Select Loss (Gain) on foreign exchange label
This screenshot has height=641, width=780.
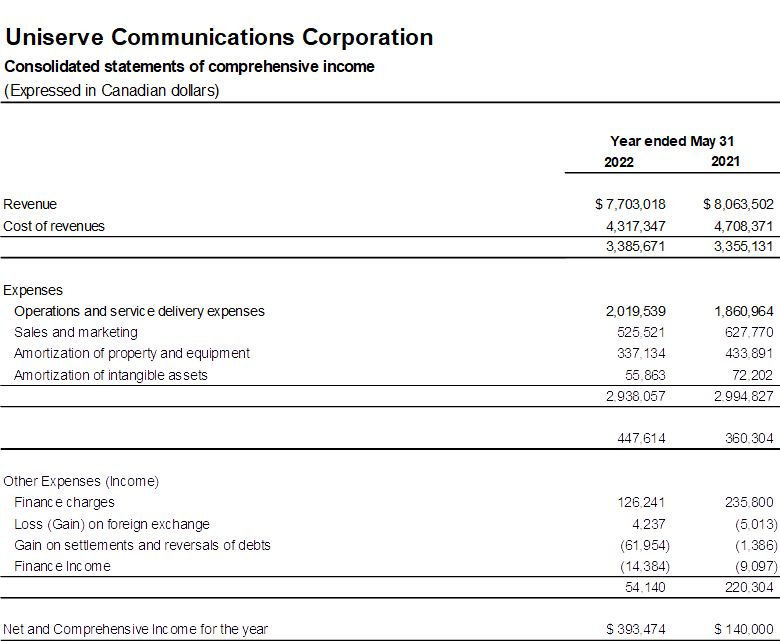112,525
